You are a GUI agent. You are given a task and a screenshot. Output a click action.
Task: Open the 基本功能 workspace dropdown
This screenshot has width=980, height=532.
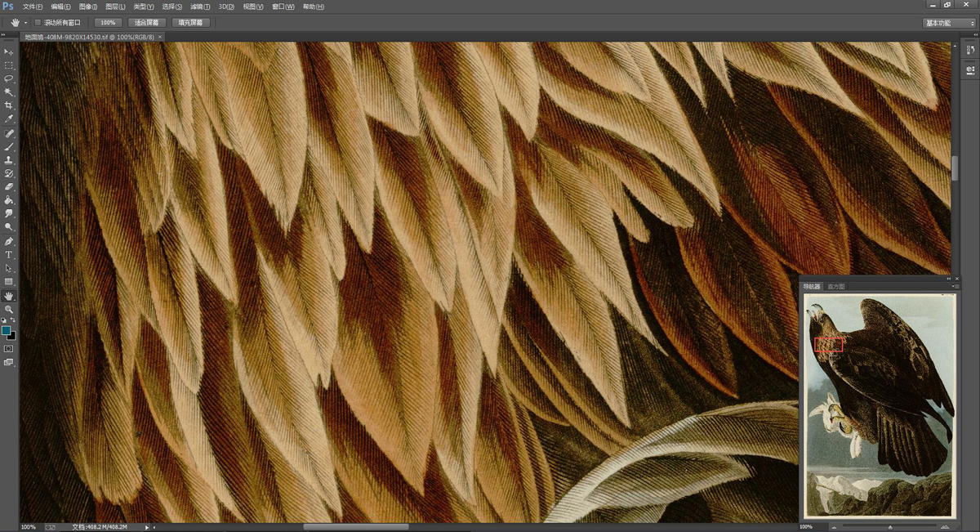(949, 23)
